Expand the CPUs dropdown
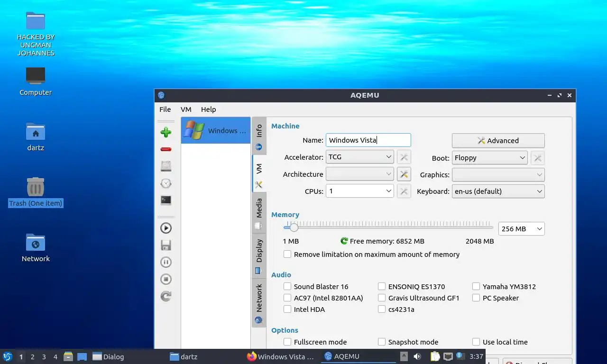 pyautogui.click(x=360, y=191)
